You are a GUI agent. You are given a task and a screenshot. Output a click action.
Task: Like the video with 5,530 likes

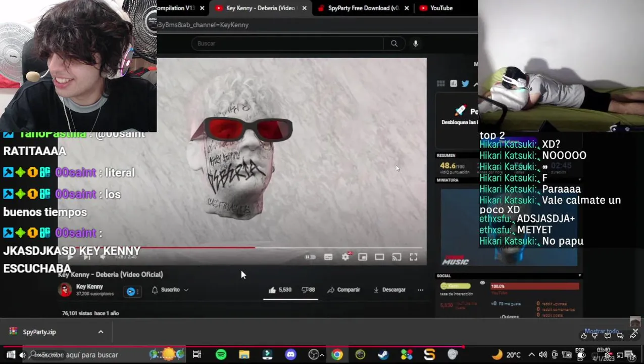click(x=279, y=290)
